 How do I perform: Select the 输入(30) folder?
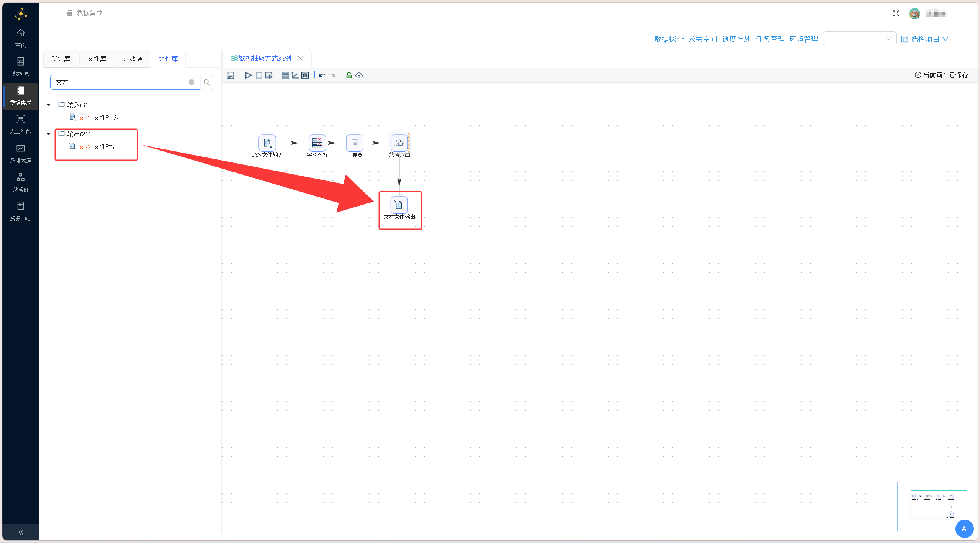coord(75,105)
